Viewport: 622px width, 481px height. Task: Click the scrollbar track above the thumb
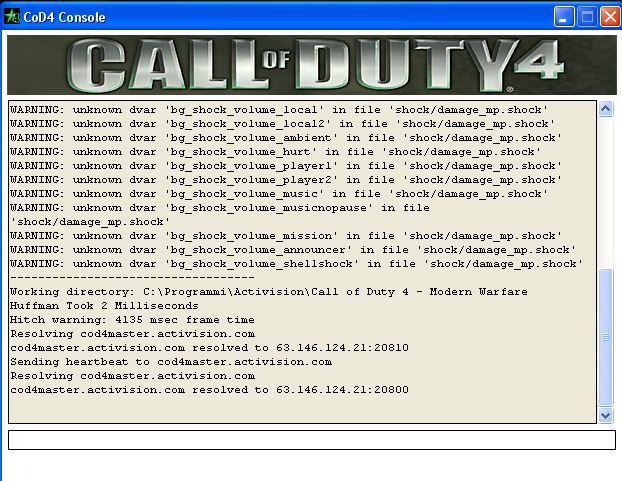[x=605, y=192]
